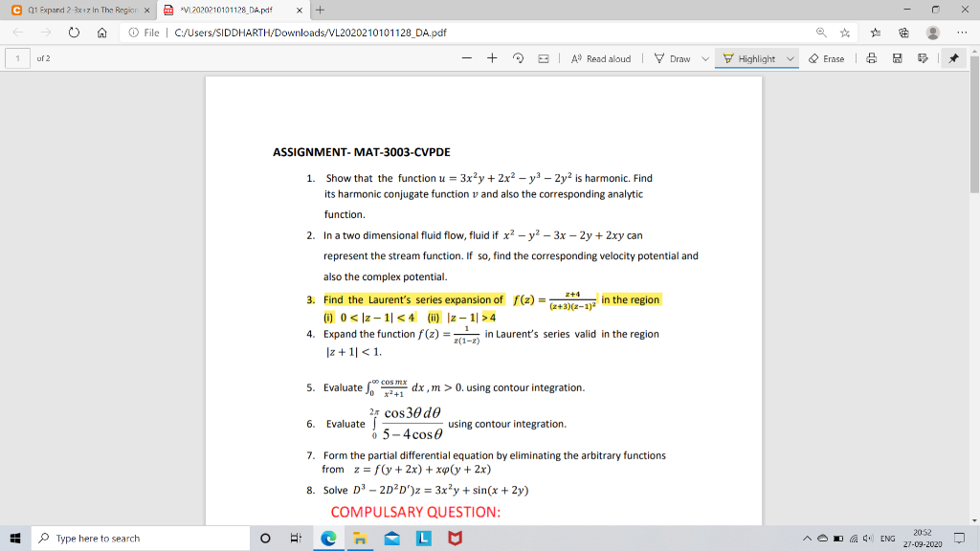The height and width of the screenshot is (551, 980).
Task: Open the user profile avatar
Action: coord(932,33)
